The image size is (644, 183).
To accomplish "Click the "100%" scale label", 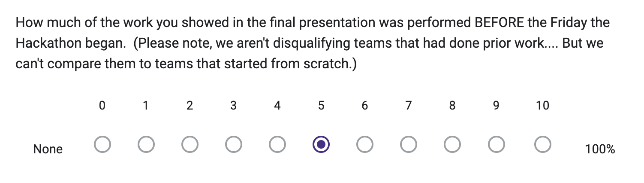I will (x=600, y=149).
